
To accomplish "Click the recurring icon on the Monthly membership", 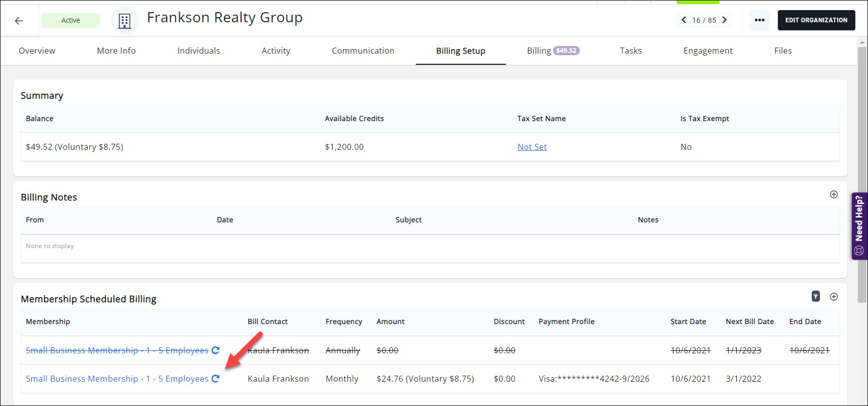I will pos(215,379).
